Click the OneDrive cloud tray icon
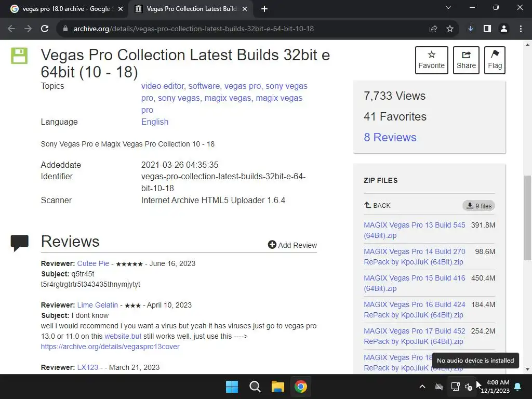Viewport: 532px width, 399px height. tap(439, 387)
